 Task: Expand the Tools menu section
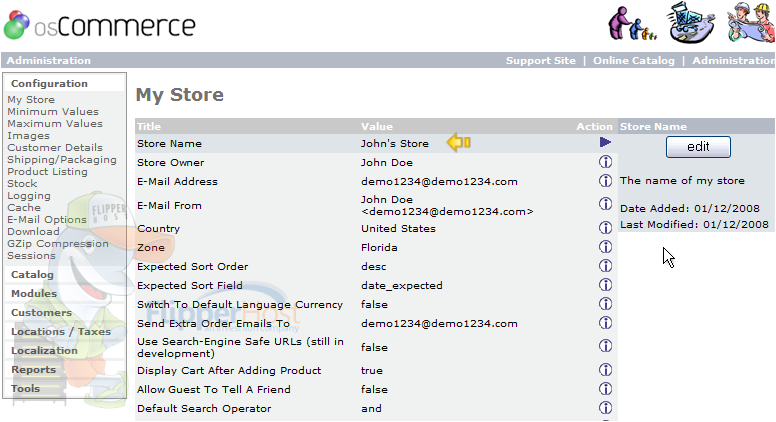point(25,388)
